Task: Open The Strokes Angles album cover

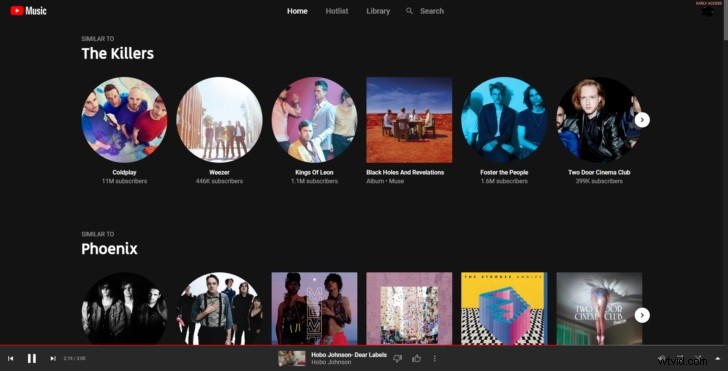Action: point(504,308)
